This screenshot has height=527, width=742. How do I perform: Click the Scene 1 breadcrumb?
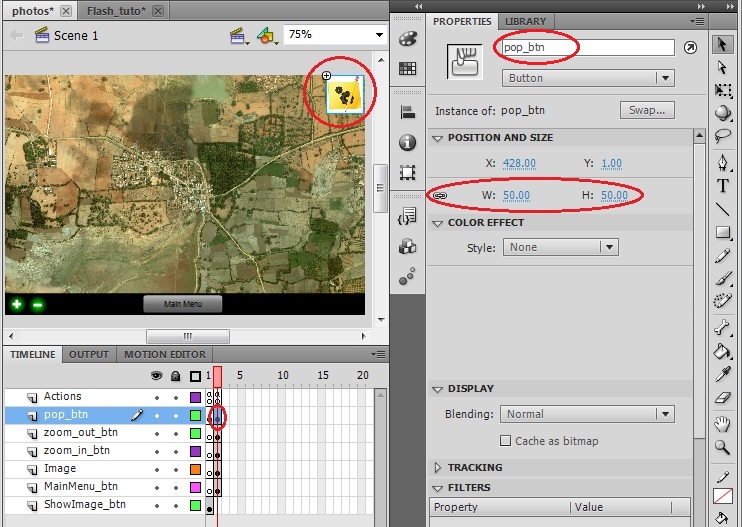tap(76, 36)
